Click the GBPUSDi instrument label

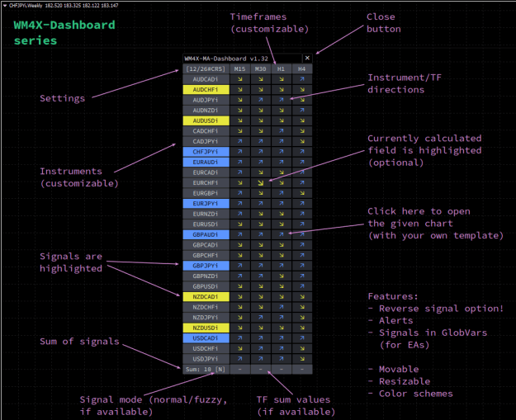coord(206,286)
